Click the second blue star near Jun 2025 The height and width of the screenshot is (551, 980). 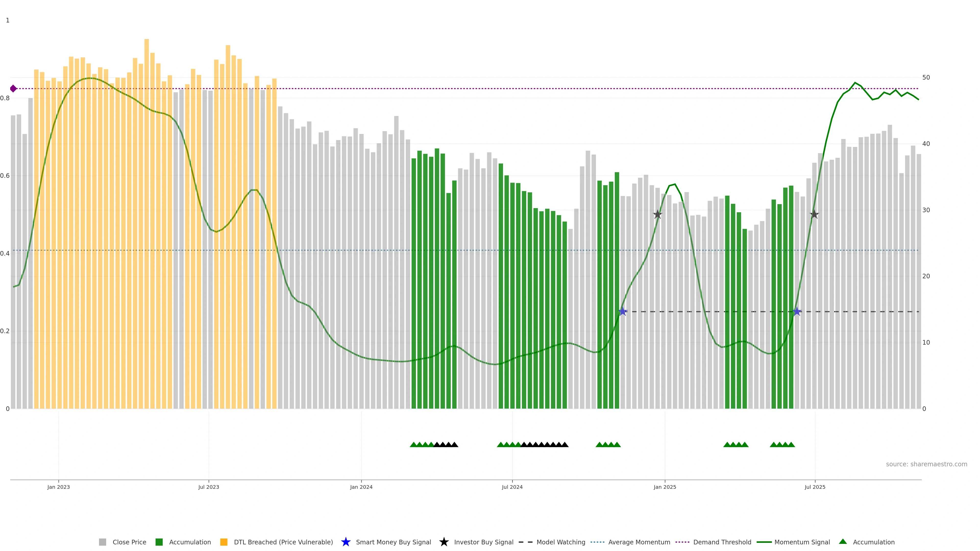tap(797, 311)
